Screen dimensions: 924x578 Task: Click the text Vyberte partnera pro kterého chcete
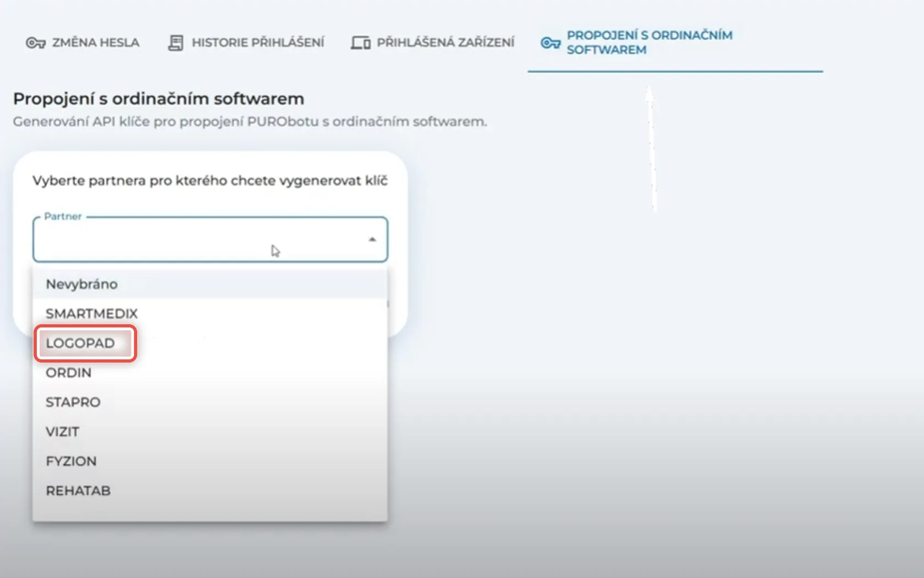(210, 181)
